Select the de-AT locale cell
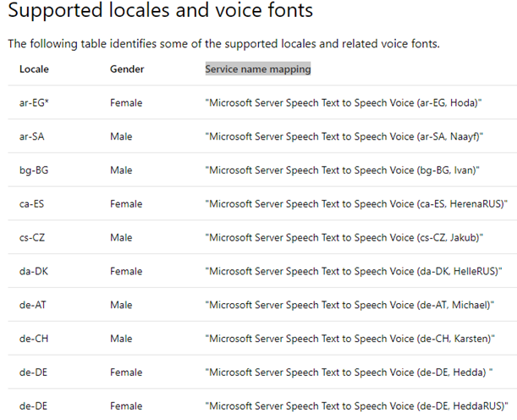 click(32, 304)
